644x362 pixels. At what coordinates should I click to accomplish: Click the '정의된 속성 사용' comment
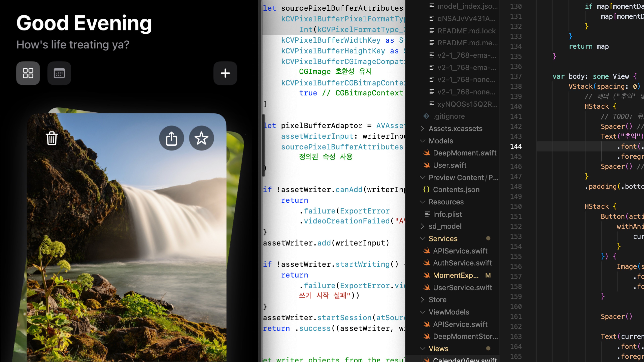coord(326,157)
